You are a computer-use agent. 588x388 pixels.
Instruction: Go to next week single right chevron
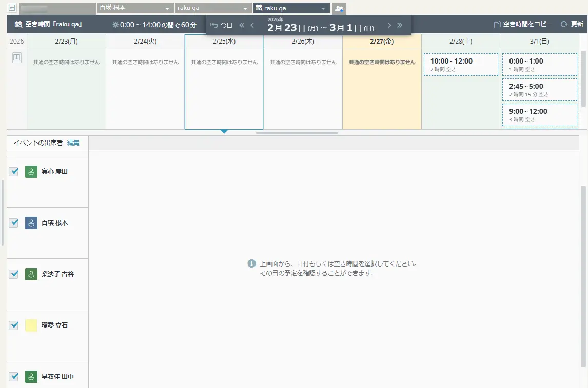pyautogui.click(x=389, y=25)
